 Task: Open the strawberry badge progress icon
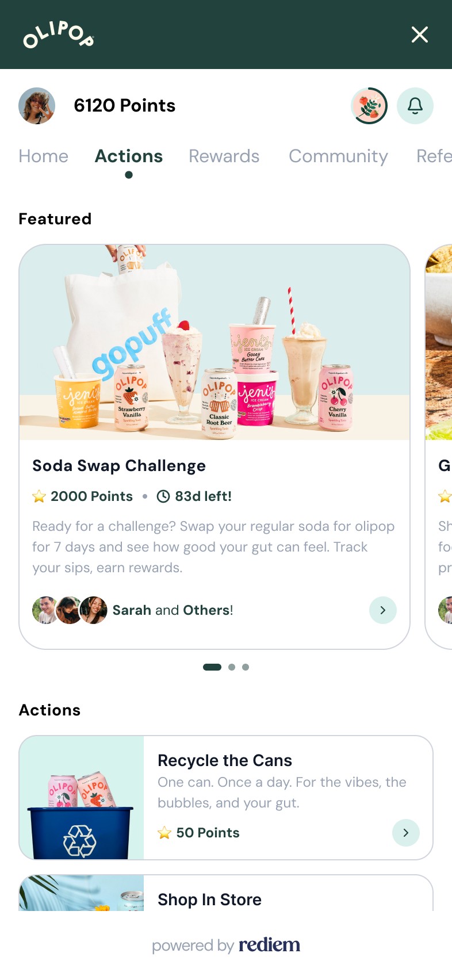[x=369, y=106]
